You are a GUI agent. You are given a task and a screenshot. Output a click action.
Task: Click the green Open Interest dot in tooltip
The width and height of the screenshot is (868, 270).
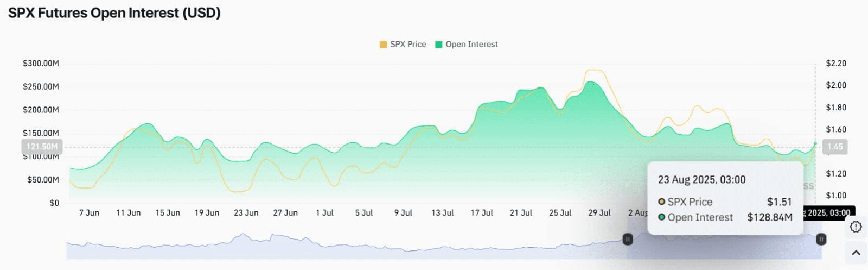661,217
